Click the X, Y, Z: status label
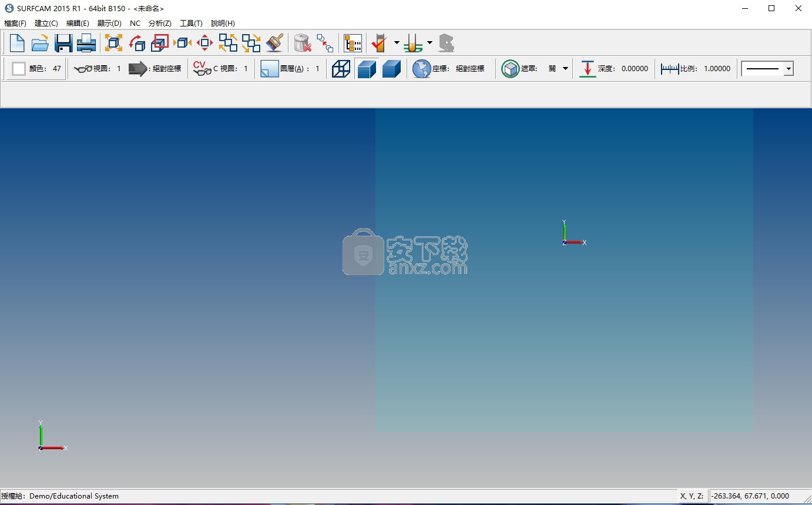 pyautogui.click(x=692, y=496)
